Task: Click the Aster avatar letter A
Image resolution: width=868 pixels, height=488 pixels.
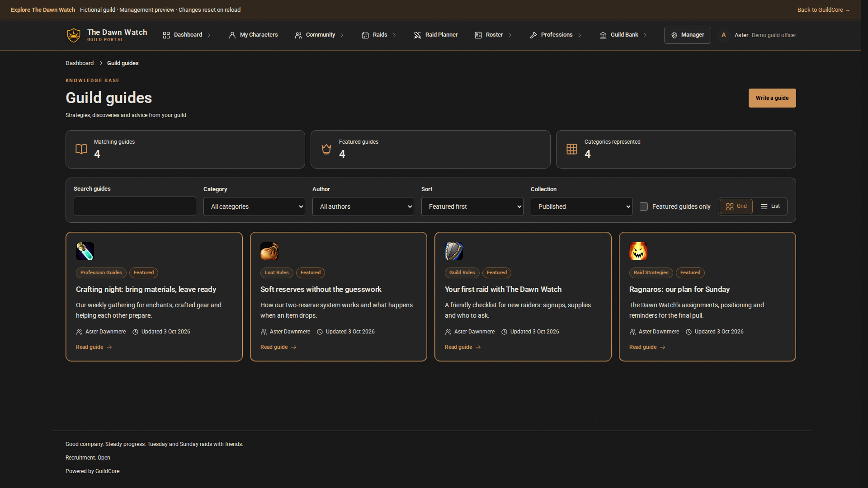Action: point(724,35)
